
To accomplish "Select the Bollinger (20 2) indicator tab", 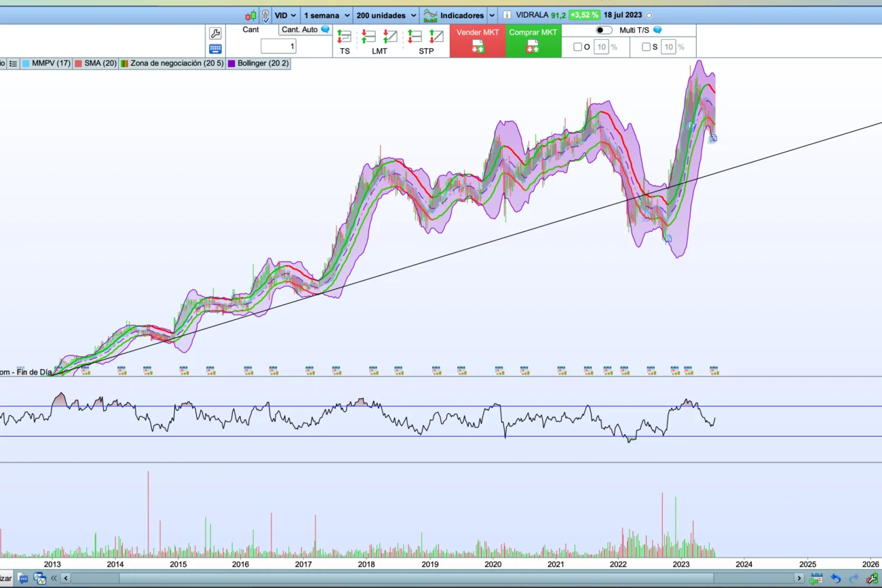I will click(x=258, y=63).
